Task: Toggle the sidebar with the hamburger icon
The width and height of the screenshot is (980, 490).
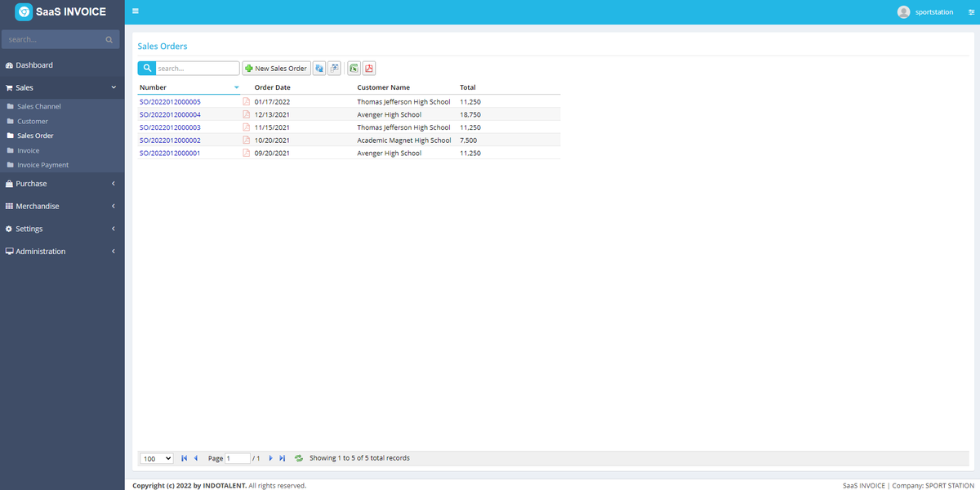Action: pos(135,11)
